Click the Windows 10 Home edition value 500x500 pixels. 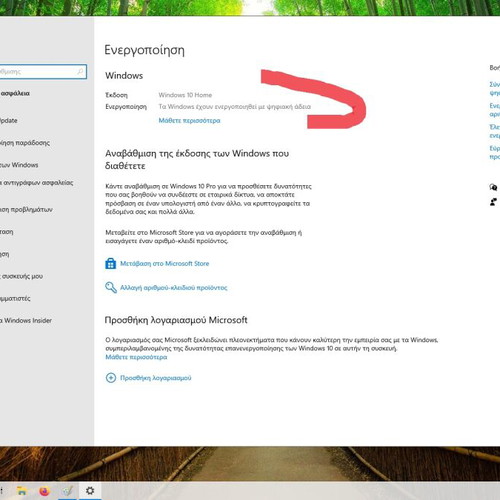tap(185, 95)
